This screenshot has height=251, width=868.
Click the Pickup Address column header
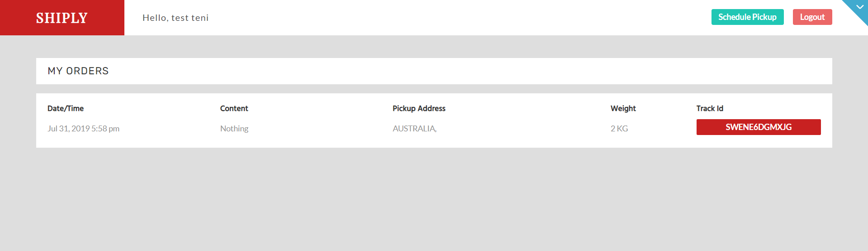coord(419,108)
